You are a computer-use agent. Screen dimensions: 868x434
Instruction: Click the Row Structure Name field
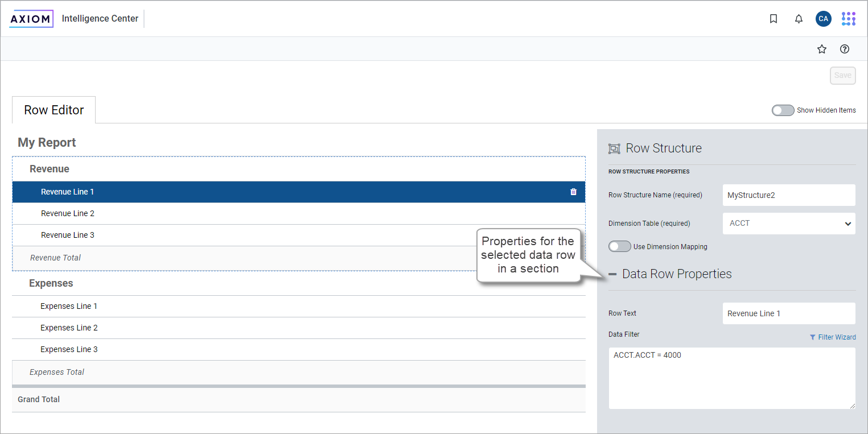788,195
